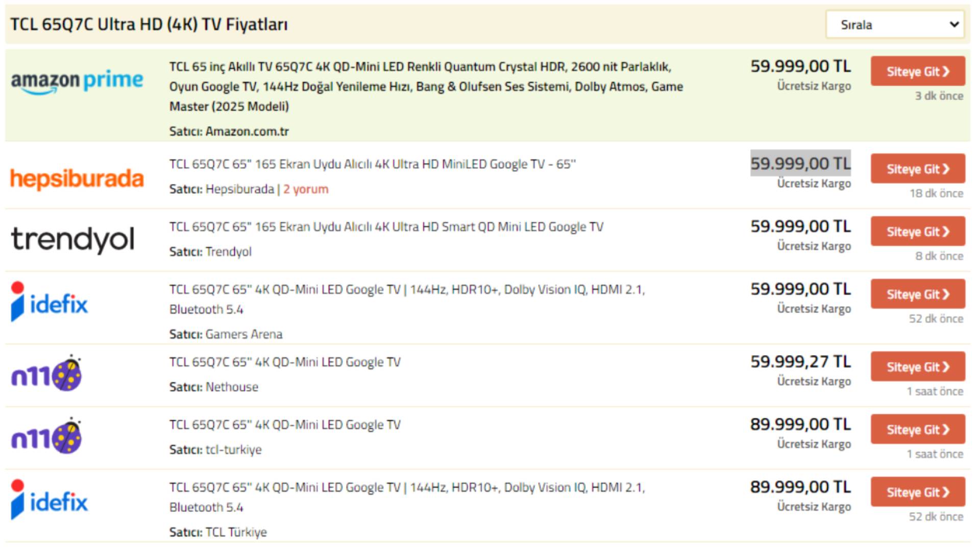Image resolution: width=980 pixels, height=551 pixels.
Task: Click the n11 logo for tcl-turkiye seller
Action: [46, 437]
